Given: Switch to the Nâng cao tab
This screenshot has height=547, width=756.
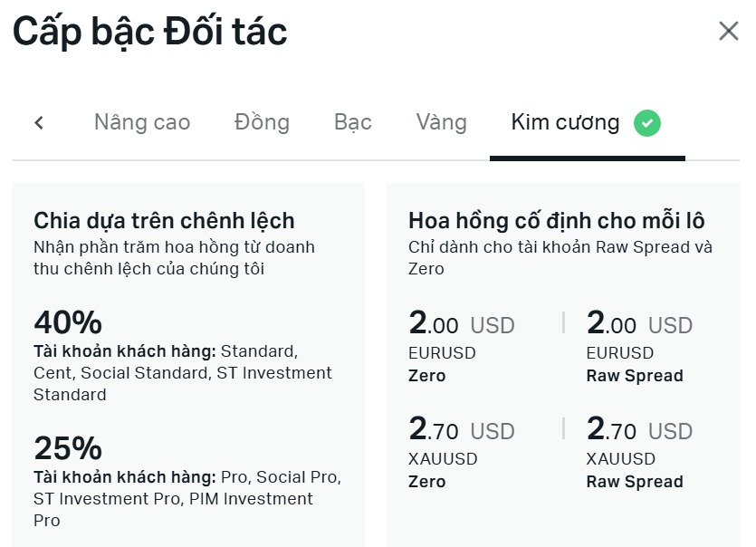Looking at the screenshot, I should tap(141, 122).
